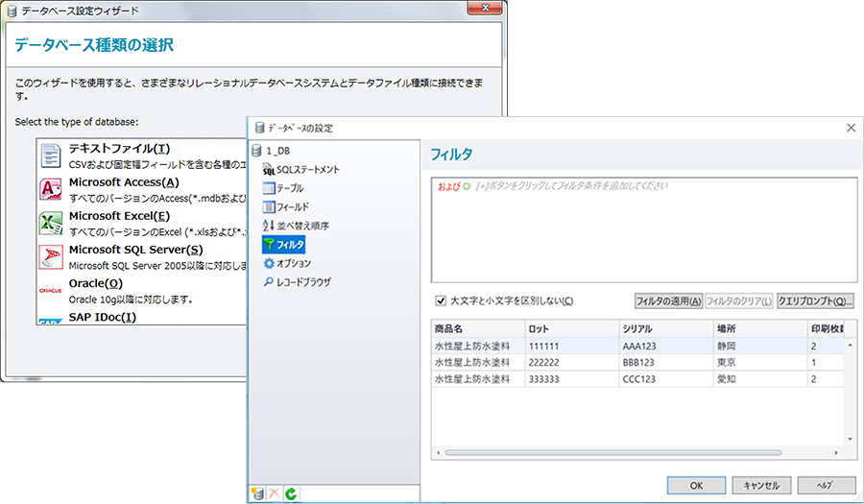864x504 pixels.
Task: Toggle 大文字と小文字を区別しない checkbox
Action: tap(441, 300)
